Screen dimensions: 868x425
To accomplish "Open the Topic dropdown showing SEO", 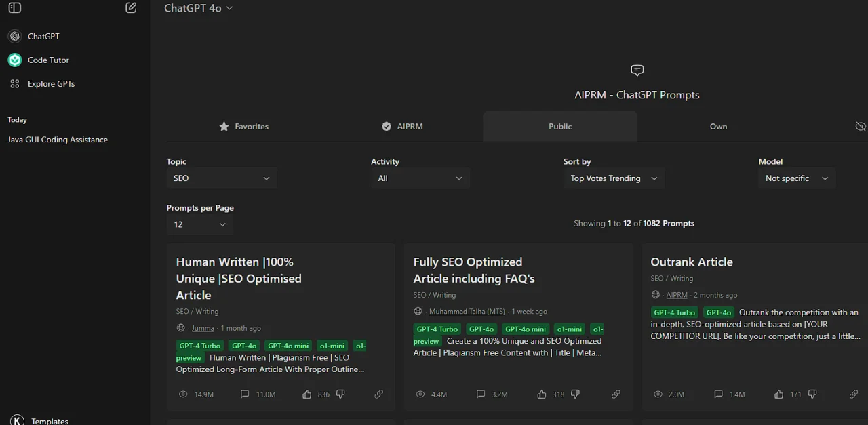I will click(222, 178).
